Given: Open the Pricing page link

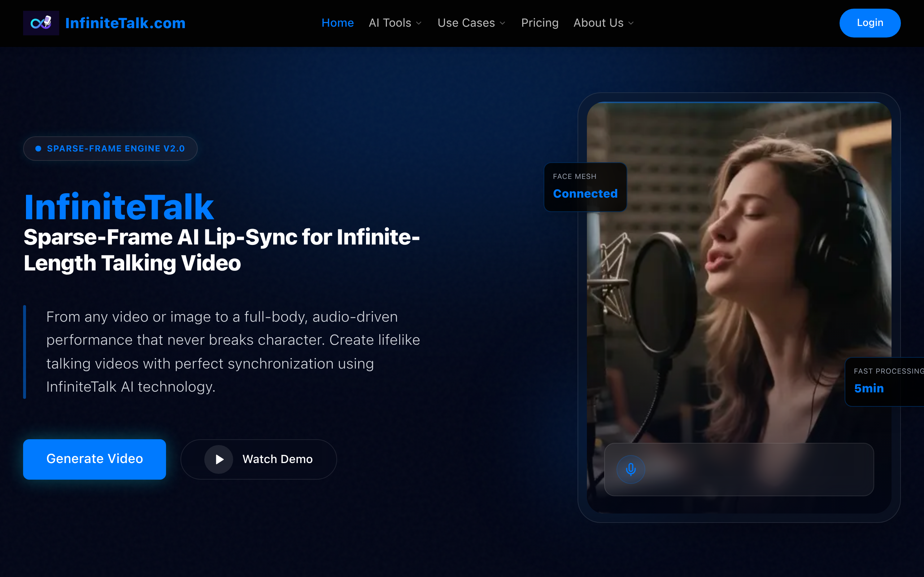Looking at the screenshot, I should (x=540, y=23).
